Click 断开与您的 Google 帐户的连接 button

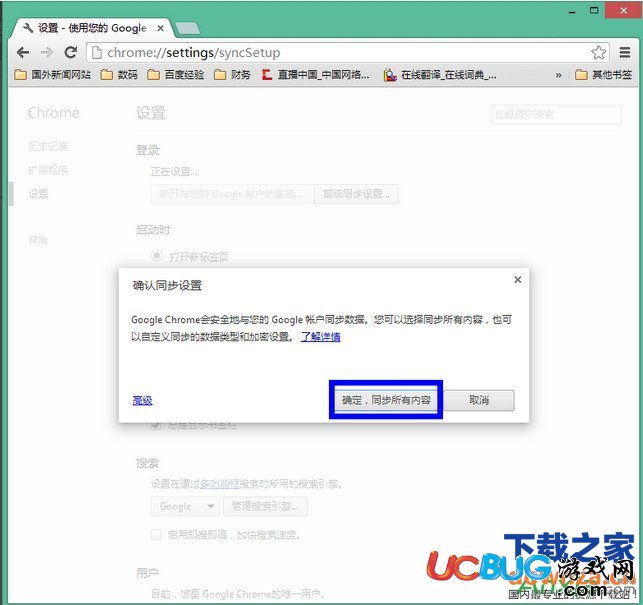coord(230,194)
